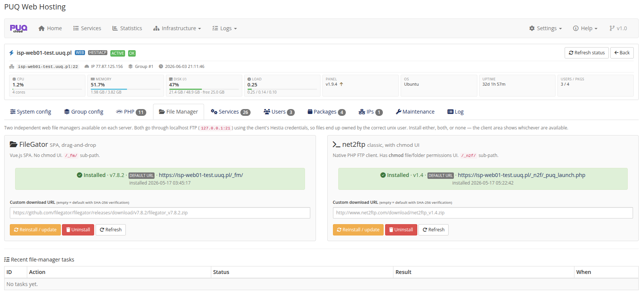Click the Recent file-manager tasks list icon
Image resolution: width=644 pixels, height=300 pixels.
pos(7,260)
